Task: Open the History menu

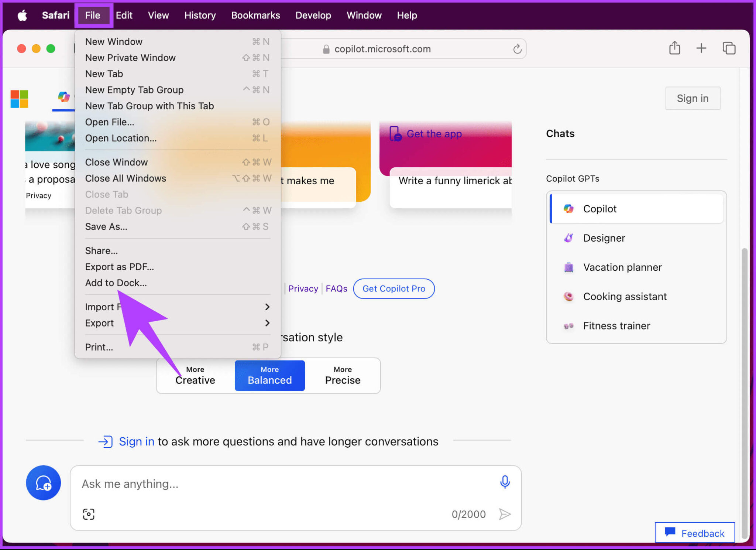Action: click(200, 16)
